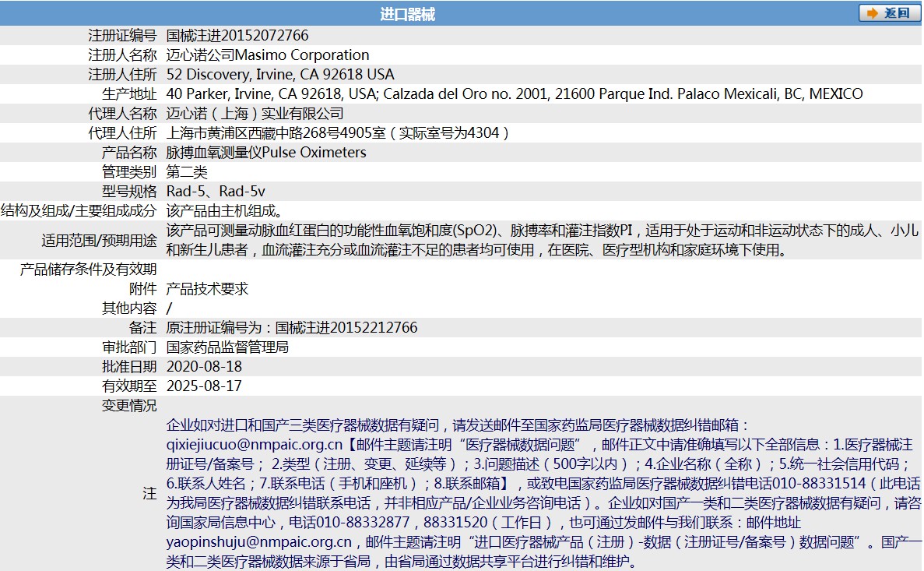Select address 52 Discovery, Irvine, CA 92618 USA
Image resolution: width=924 pixels, height=571 pixels.
coord(280,74)
